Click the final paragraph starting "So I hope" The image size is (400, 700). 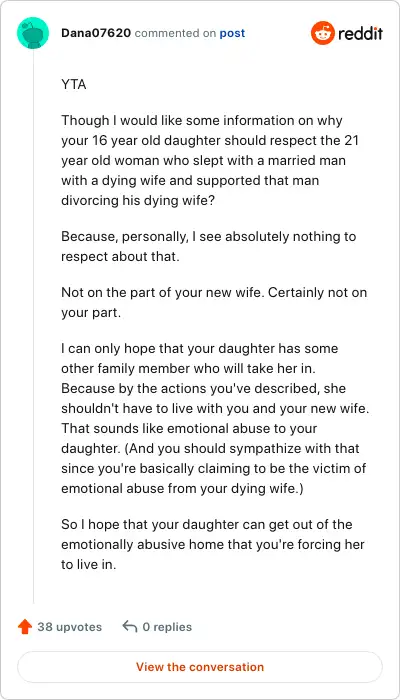[x=213, y=544]
